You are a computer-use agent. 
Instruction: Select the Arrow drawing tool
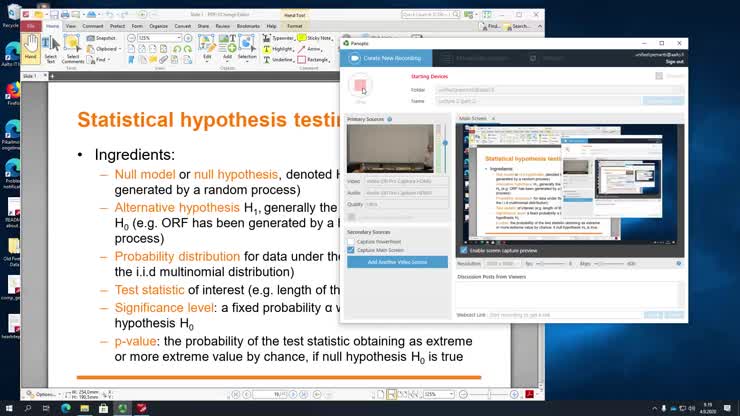pos(310,49)
